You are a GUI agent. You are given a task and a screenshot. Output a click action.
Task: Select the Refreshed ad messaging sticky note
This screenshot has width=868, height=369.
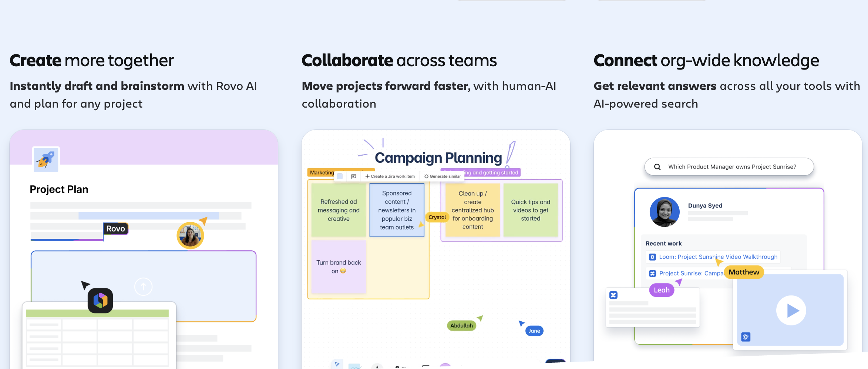click(339, 210)
